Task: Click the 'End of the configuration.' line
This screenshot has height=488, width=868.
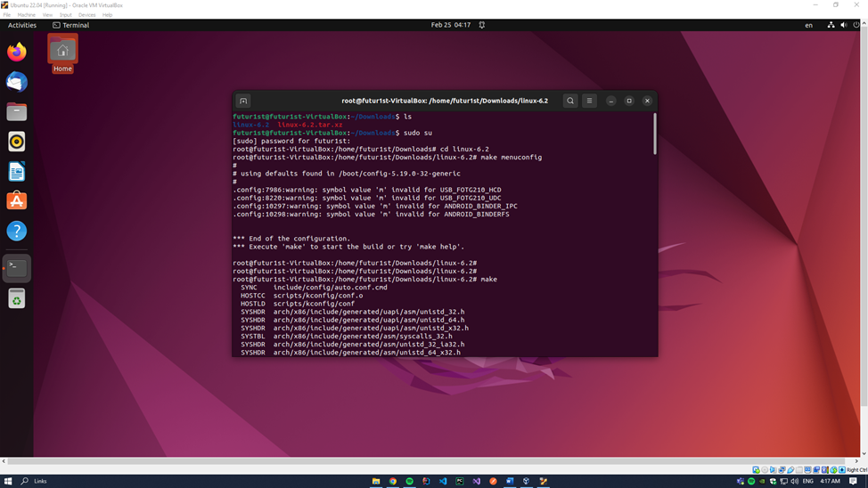Action: pyautogui.click(x=291, y=239)
